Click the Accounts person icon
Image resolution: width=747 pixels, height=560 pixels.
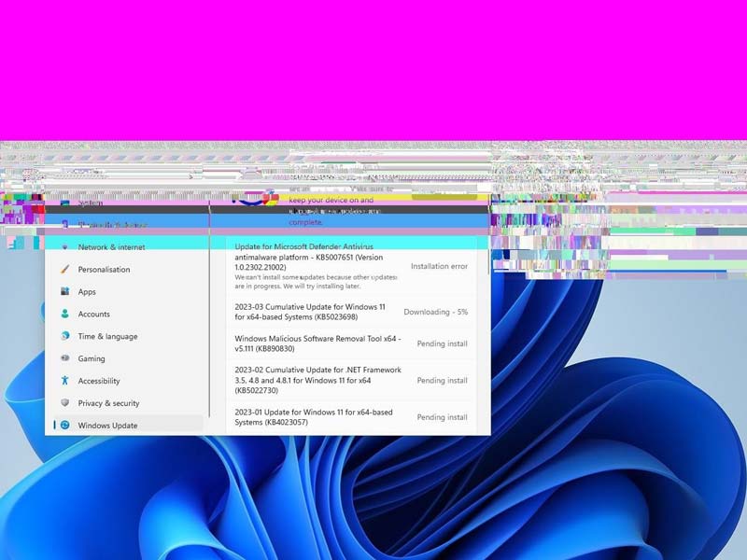pyautogui.click(x=63, y=314)
